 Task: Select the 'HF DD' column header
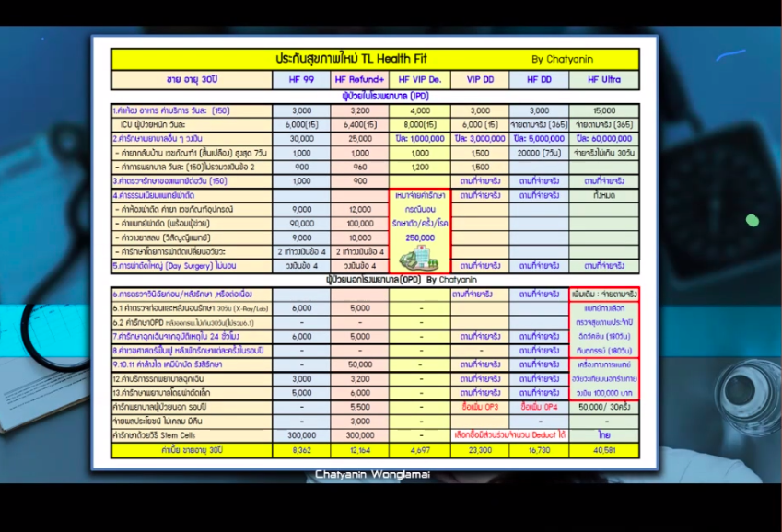539,80
